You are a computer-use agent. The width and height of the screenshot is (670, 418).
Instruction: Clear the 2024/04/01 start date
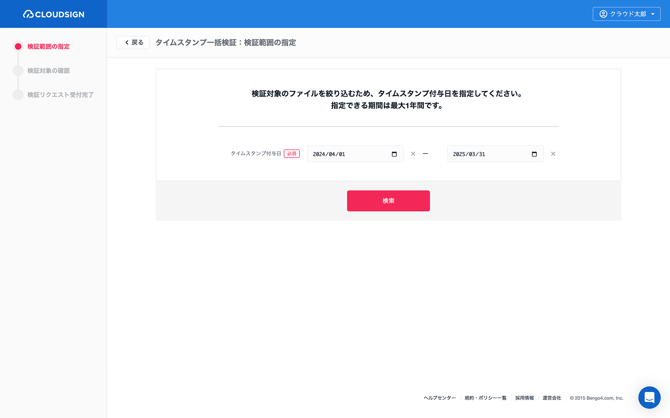click(413, 154)
